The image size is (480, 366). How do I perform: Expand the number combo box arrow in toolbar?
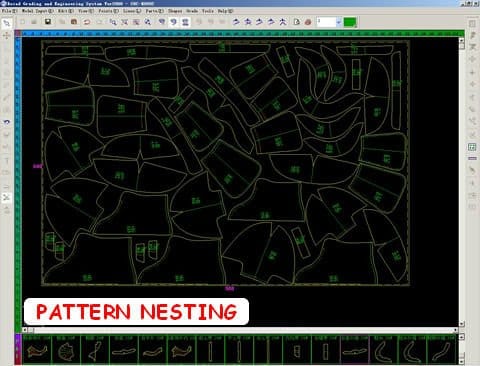(x=338, y=22)
